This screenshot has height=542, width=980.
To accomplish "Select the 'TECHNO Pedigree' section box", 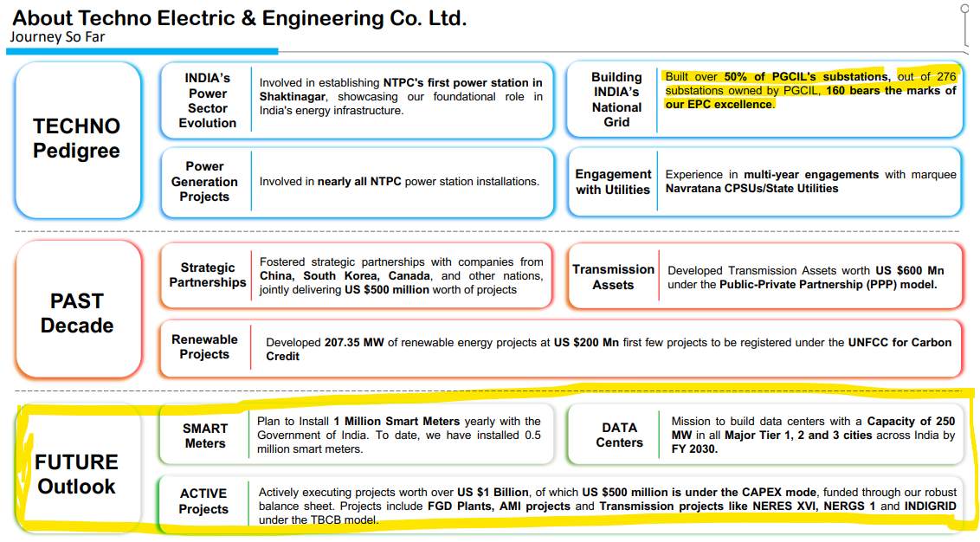I will tap(78, 139).
